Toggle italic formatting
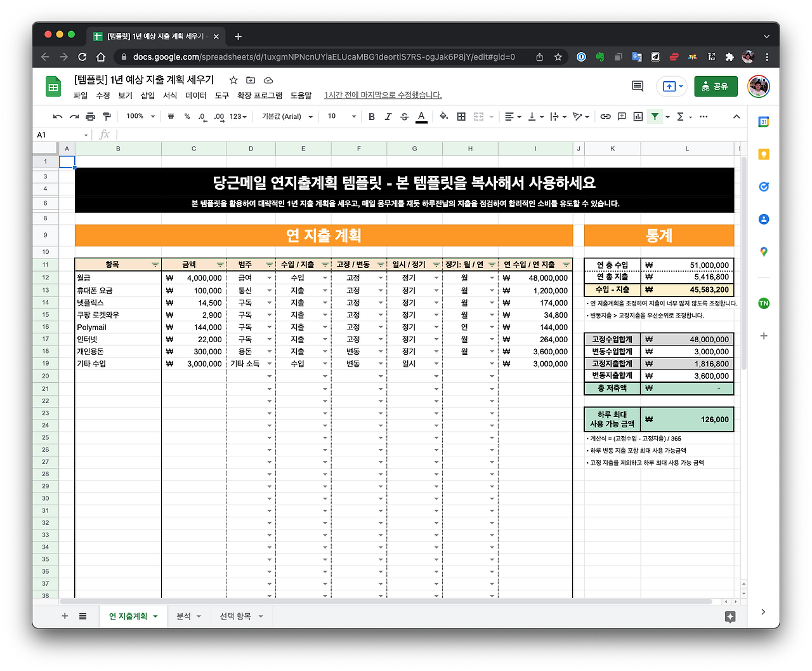812x671 pixels. click(388, 117)
